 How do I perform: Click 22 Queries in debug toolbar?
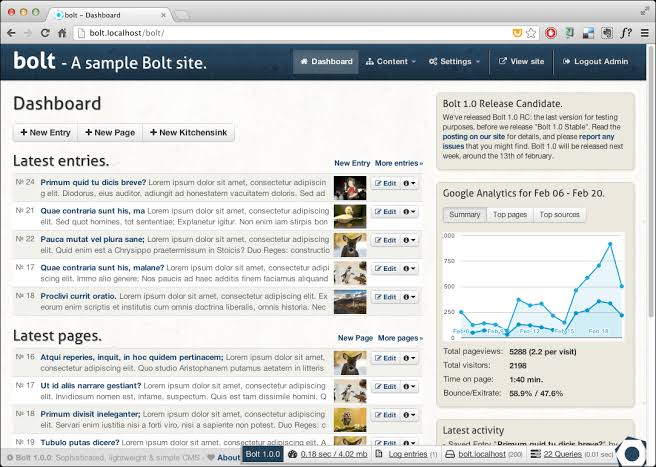(571, 454)
